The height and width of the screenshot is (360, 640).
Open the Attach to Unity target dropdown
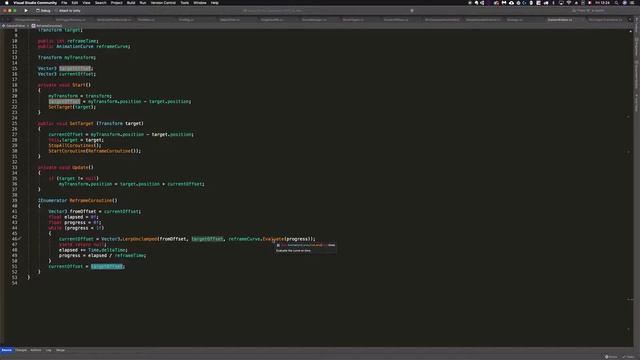click(70, 11)
